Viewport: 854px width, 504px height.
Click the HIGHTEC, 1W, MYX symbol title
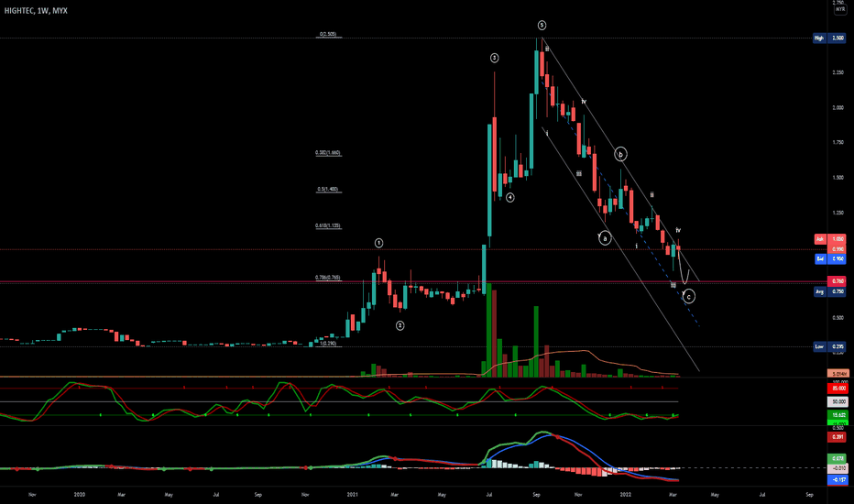tap(36, 10)
